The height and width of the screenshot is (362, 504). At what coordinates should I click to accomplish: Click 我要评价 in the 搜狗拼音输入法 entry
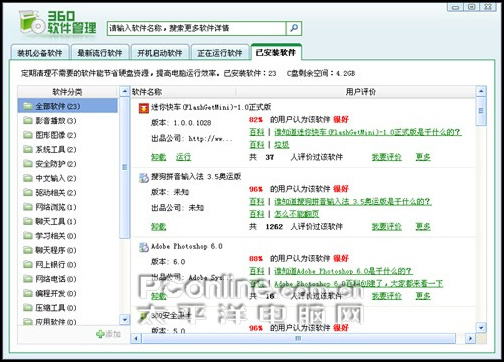(x=387, y=227)
